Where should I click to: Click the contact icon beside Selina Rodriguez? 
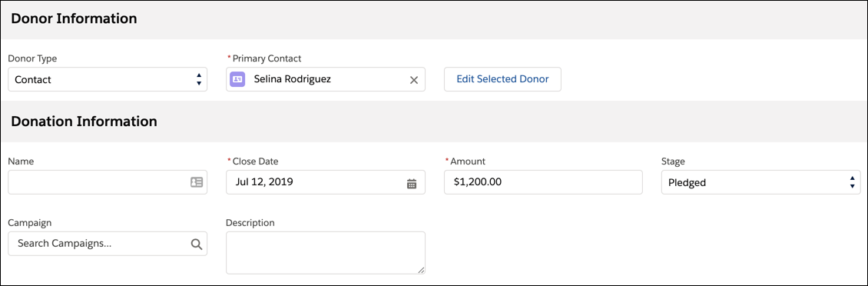[237, 79]
